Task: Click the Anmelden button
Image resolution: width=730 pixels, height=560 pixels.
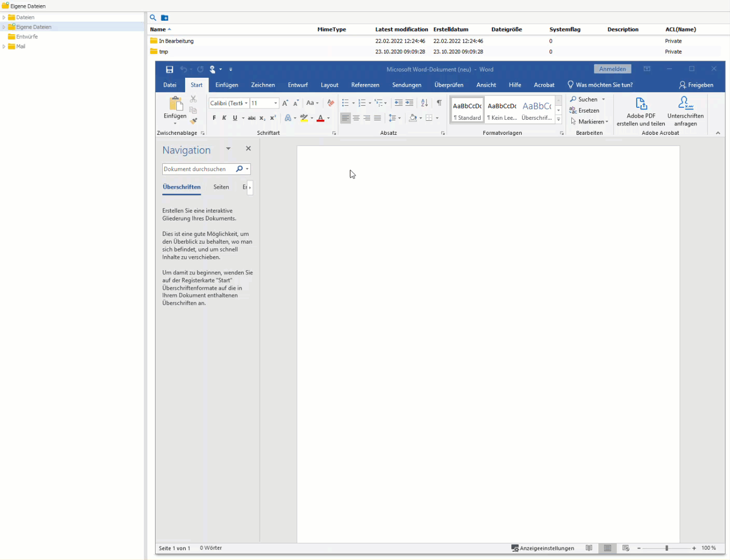Action: pos(612,69)
